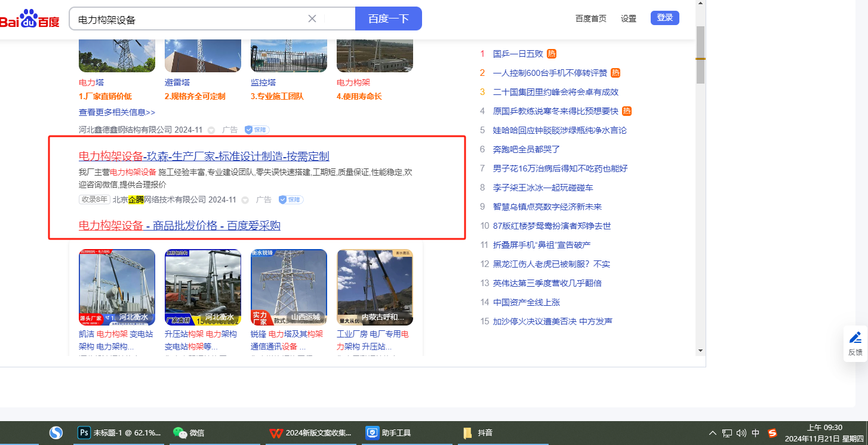This screenshot has width=868, height=445.
Task: Open hot search 原国乒教练说寒冬来得比预想要快
Action: point(556,111)
